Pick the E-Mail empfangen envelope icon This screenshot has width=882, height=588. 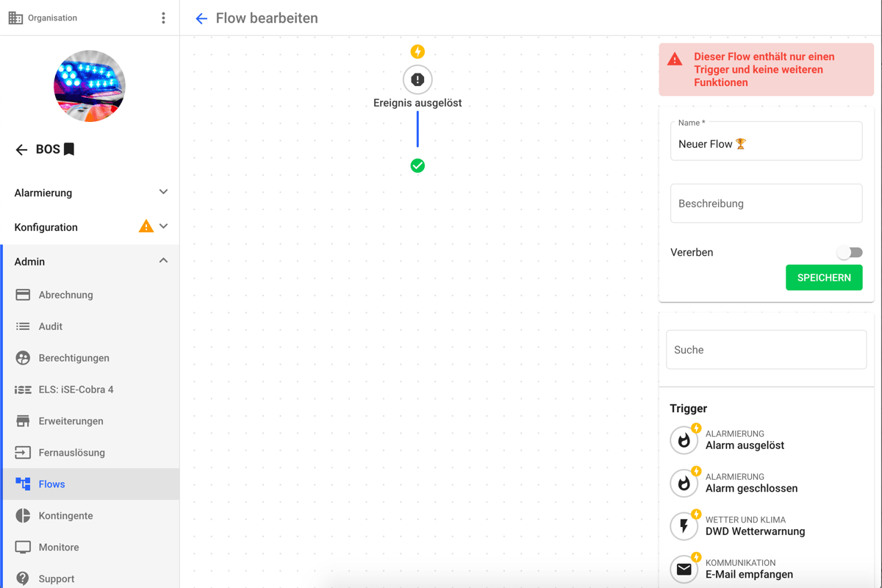(684, 569)
